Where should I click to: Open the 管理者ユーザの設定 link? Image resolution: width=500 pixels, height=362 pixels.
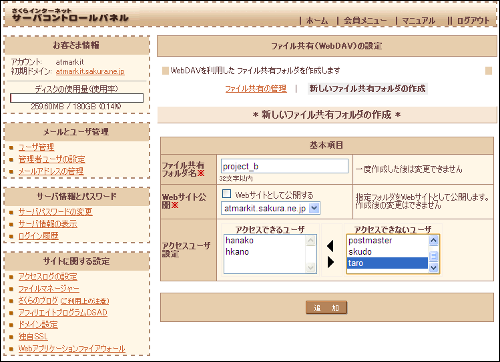click(x=52, y=159)
